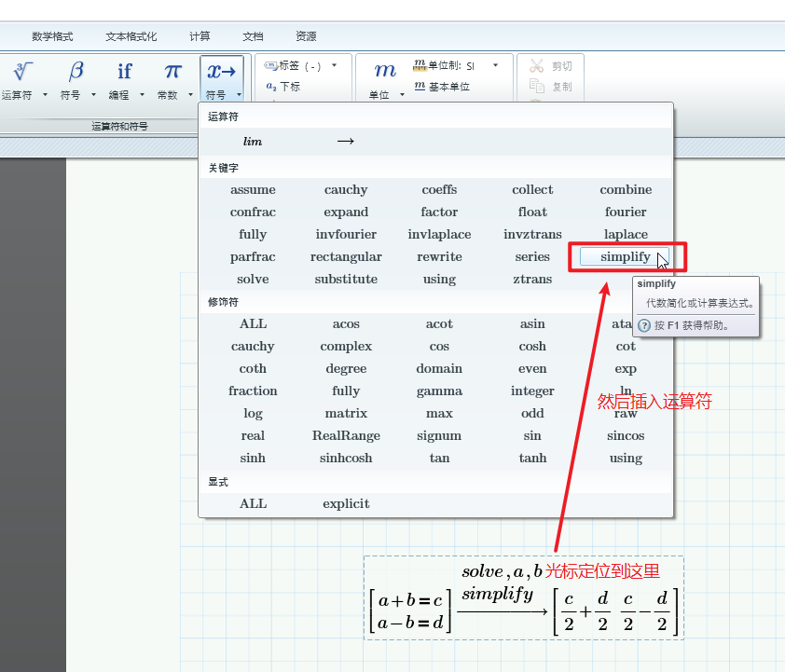Open the SI unit system dropdown
This screenshot has height=672, width=785.
pos(494,65)
